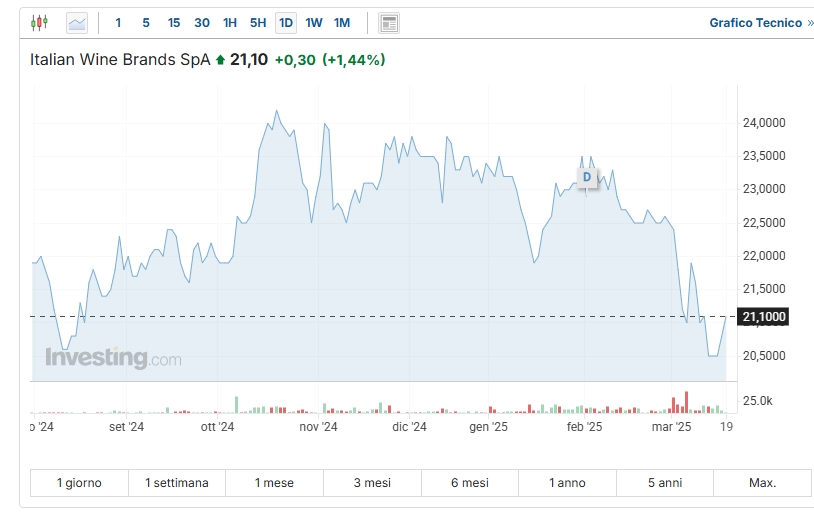Click the 21,10 last price value
814x522 pixels.
(x=249, y=60)
